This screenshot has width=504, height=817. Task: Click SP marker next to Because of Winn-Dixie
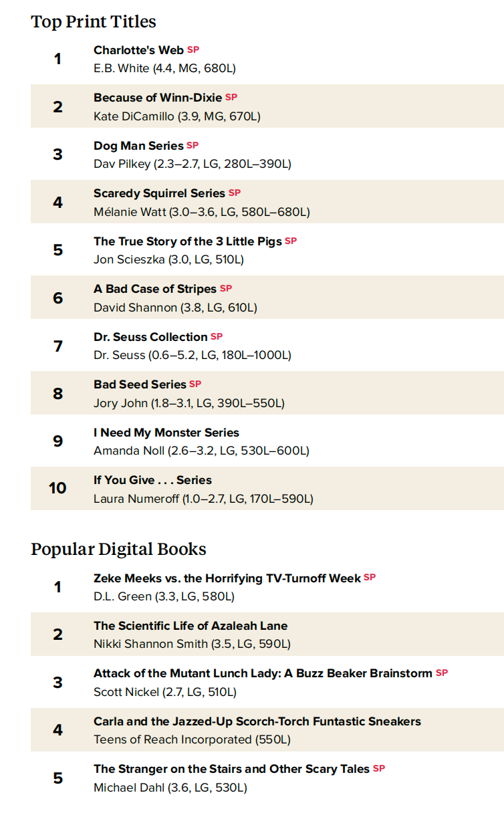click(x=231, y=97)
